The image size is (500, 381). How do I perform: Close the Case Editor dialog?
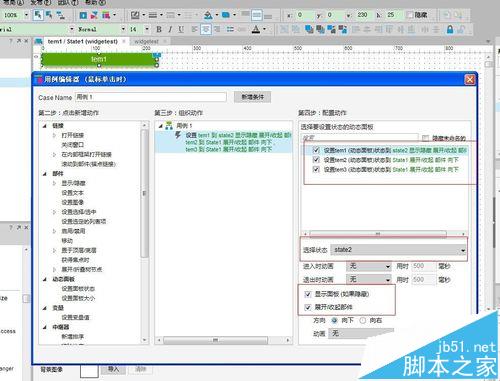469,79
